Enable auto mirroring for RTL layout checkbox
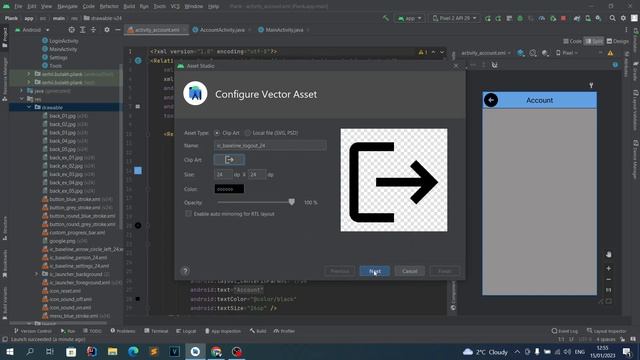 coord(188,214)
